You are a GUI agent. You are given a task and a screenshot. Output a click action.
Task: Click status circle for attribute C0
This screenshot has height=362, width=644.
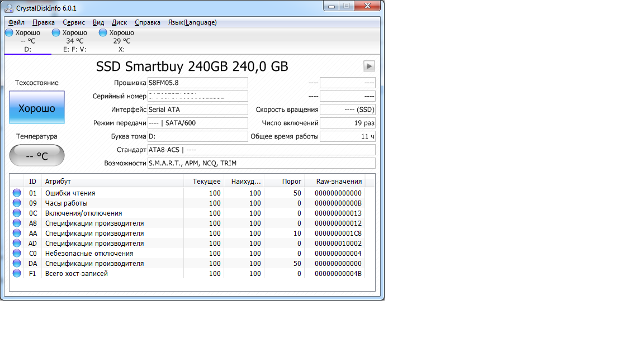[x=17, y=253]
